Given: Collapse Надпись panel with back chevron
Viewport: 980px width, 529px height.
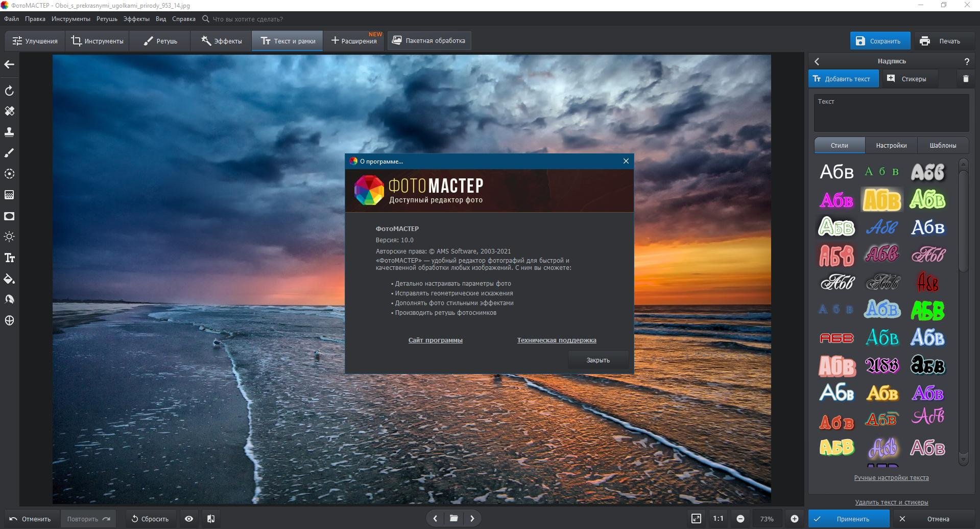Looking at the screenshot, I should (817, 61).
